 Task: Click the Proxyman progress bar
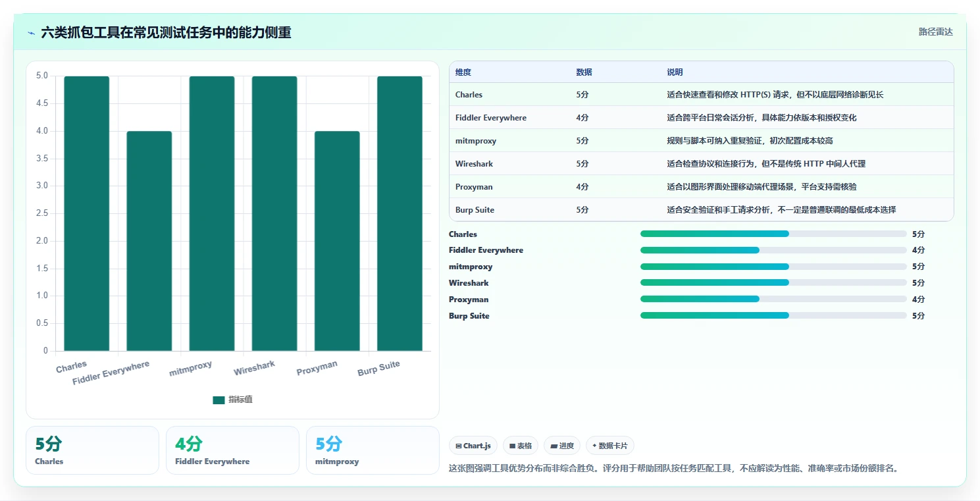coord(773,299)
